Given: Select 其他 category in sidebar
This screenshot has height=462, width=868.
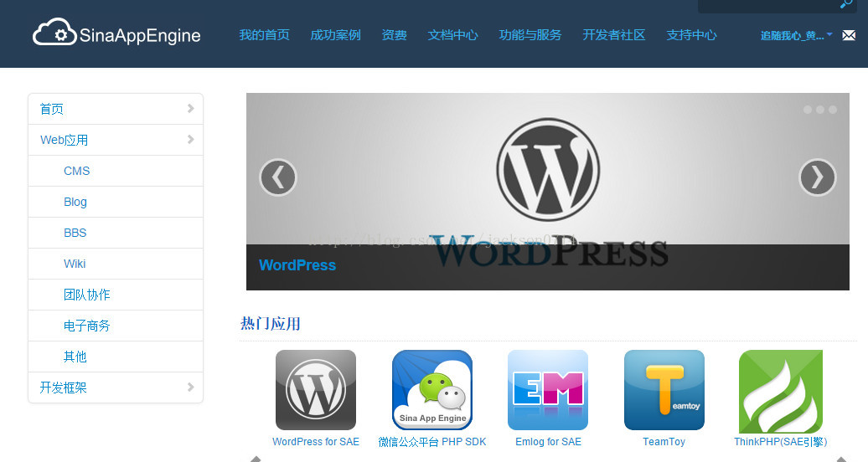Looking at the screenshot, I should coord(75,357).
